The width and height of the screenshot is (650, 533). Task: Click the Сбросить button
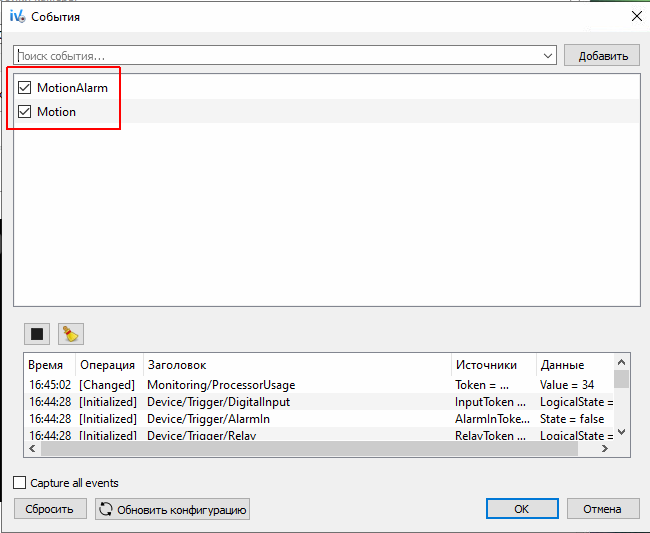[x=50, y=509]
